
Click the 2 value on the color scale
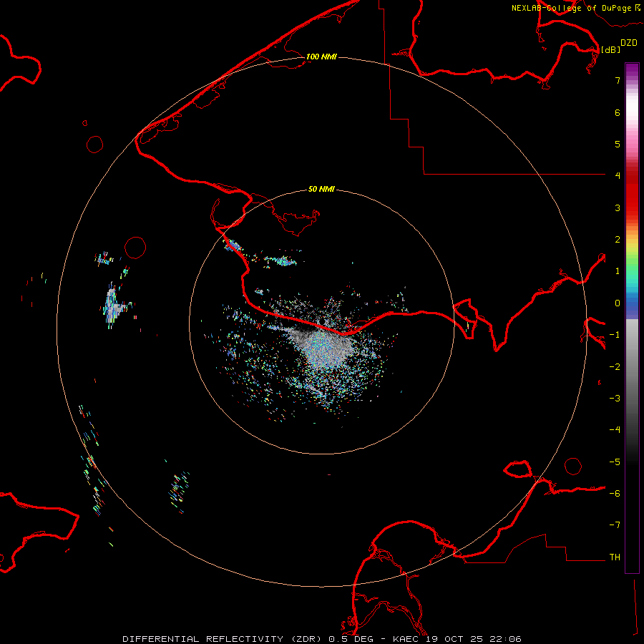[618, 240]
